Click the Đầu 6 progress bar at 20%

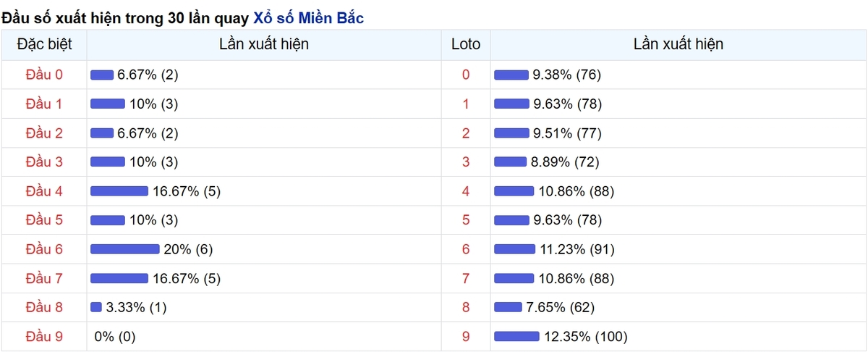[x=124, y=249]
